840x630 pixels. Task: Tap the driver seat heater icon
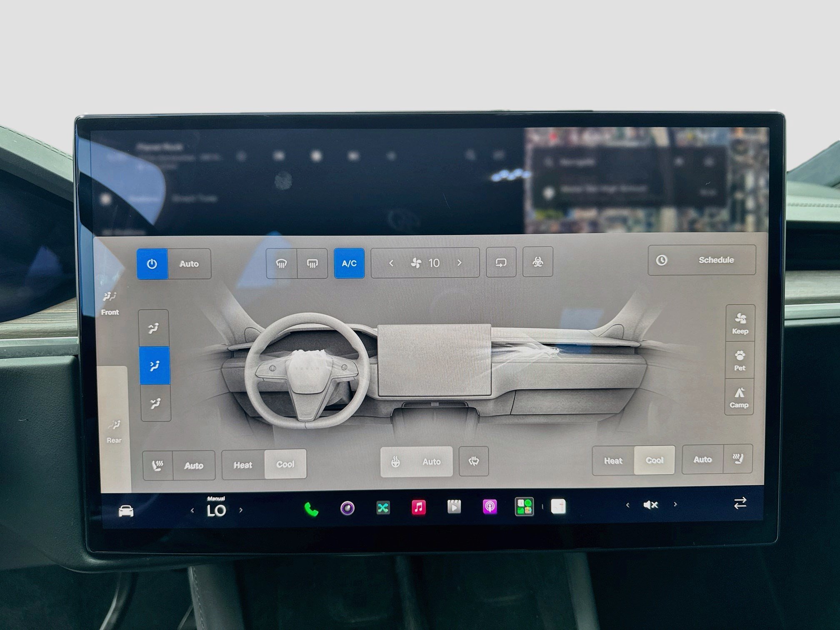[x=158, y=465]
